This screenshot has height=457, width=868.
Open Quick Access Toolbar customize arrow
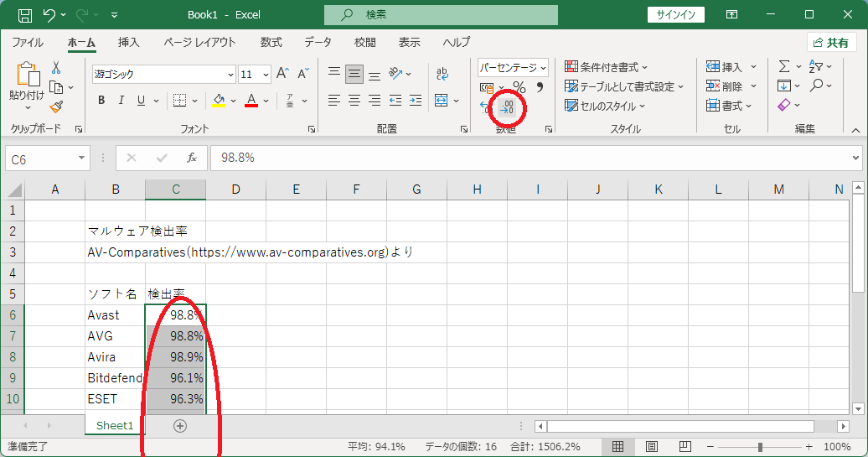coord(114,15)
